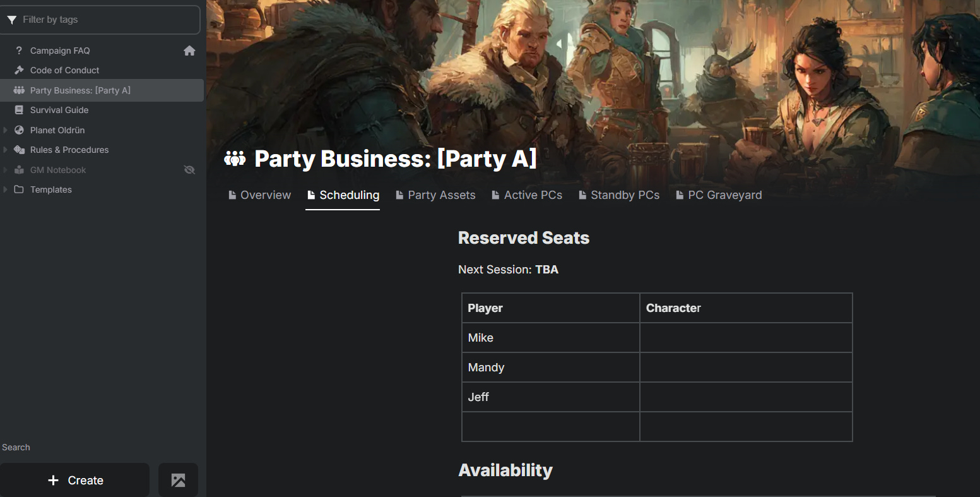The height and width of the screenshot is (497, 980).
Task: Click the funnel icon in tag filter
Action: 12,20
